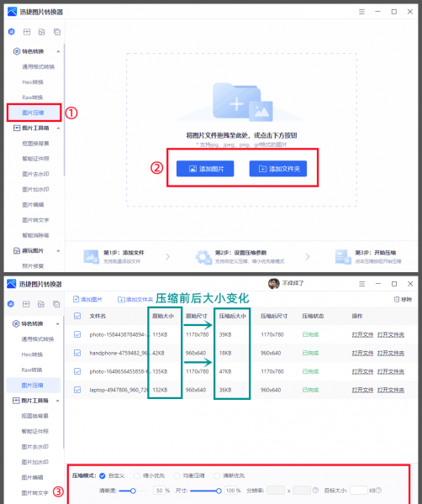Click the 尺寸 percentage field showing 100
This screenshot has width=422, height=504.
pos(230,491)
